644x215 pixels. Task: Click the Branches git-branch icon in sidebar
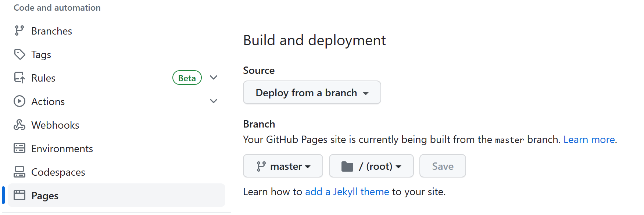[x=19, y=31]
